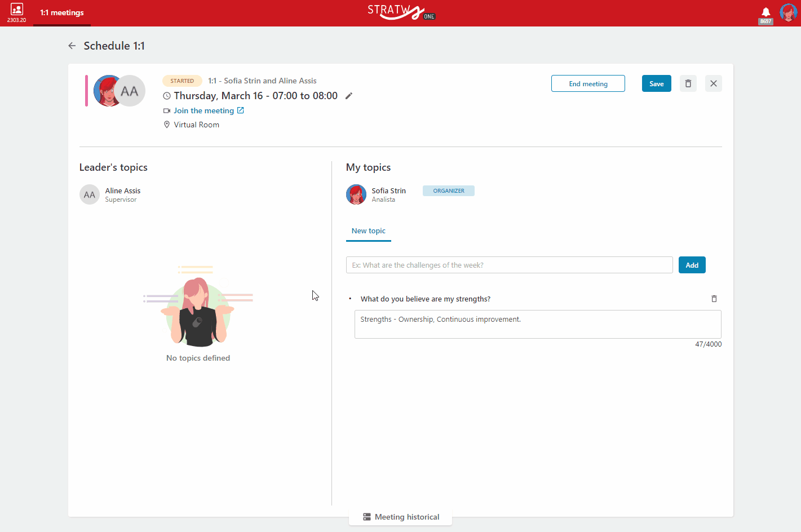Focus the new topic input field
801x532 pixels.
[510, 265]
